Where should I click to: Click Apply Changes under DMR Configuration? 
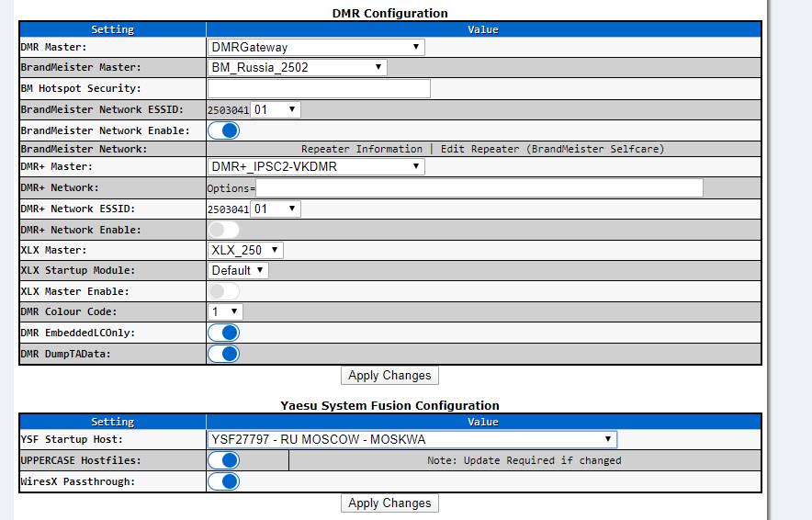coord(389,376)
